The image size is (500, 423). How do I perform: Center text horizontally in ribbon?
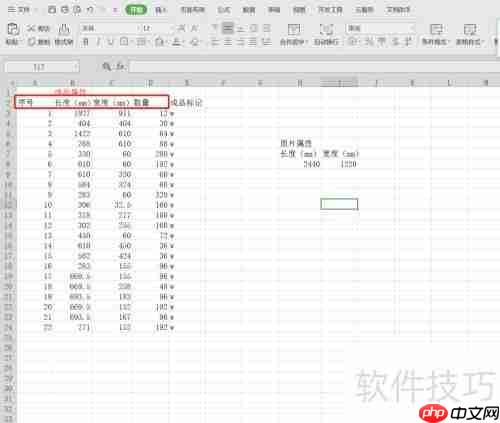[x=228, y=42]
